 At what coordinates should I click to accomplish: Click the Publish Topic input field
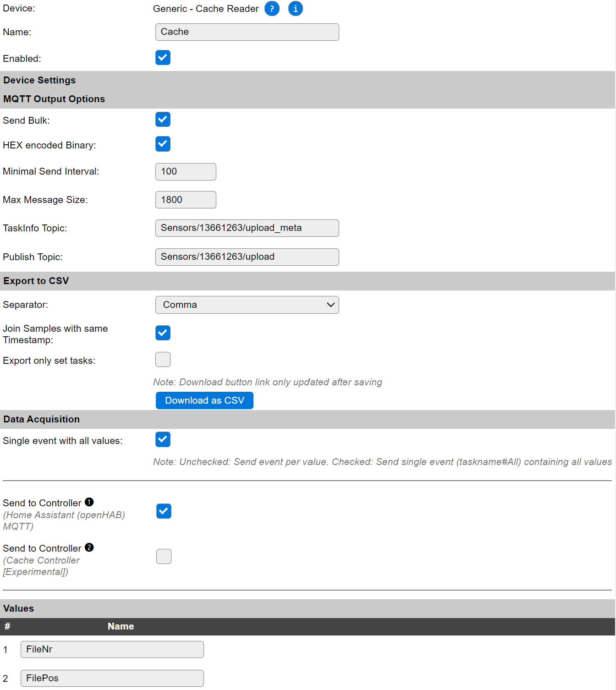tap(247, 257)
